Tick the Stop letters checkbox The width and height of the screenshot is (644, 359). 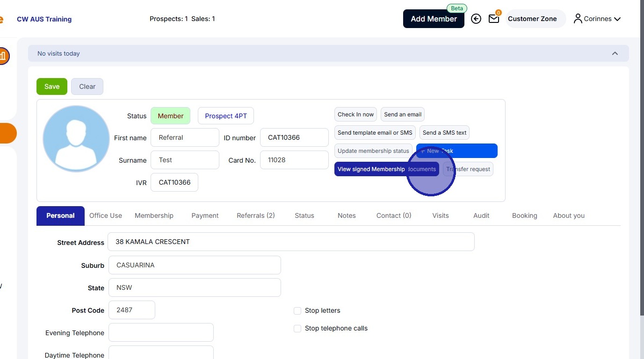tap(297, 311)
